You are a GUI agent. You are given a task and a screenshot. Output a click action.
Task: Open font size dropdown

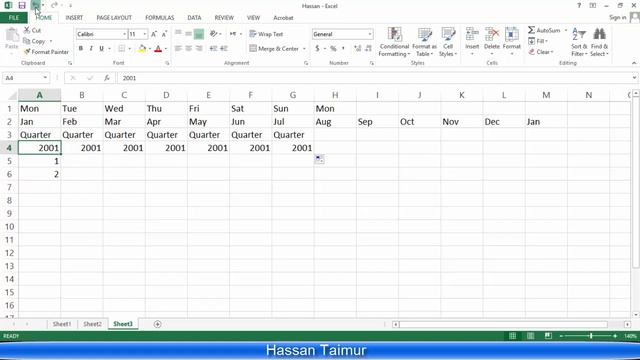144,34
